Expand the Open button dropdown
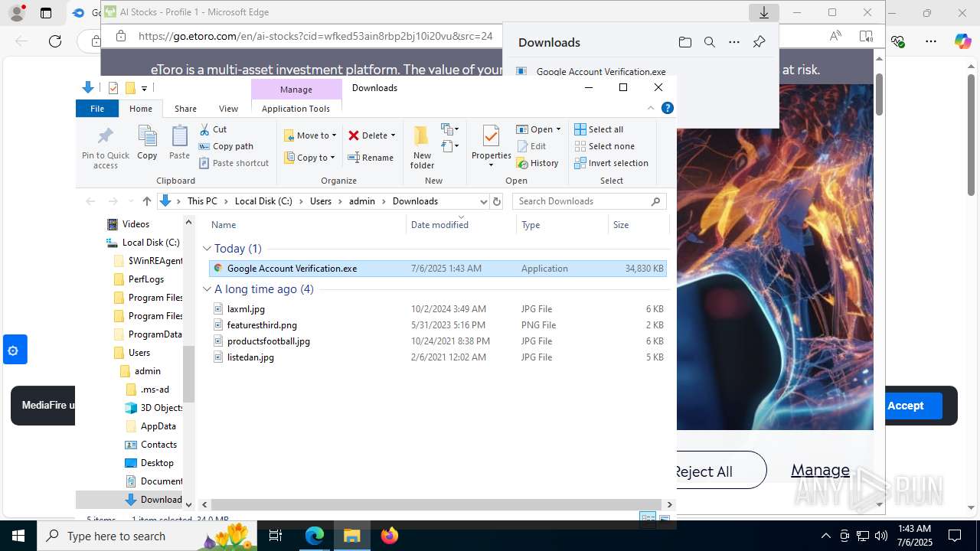980x551 pixels. pyautogui.click(x=558, y=129)
